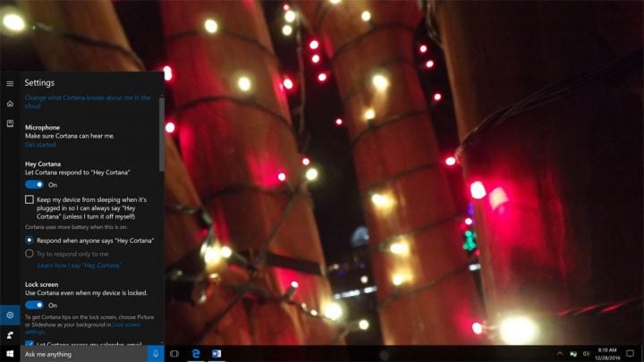Click the Settings panel title
Viewport: 644px width, 362px height.
(39, 82)
